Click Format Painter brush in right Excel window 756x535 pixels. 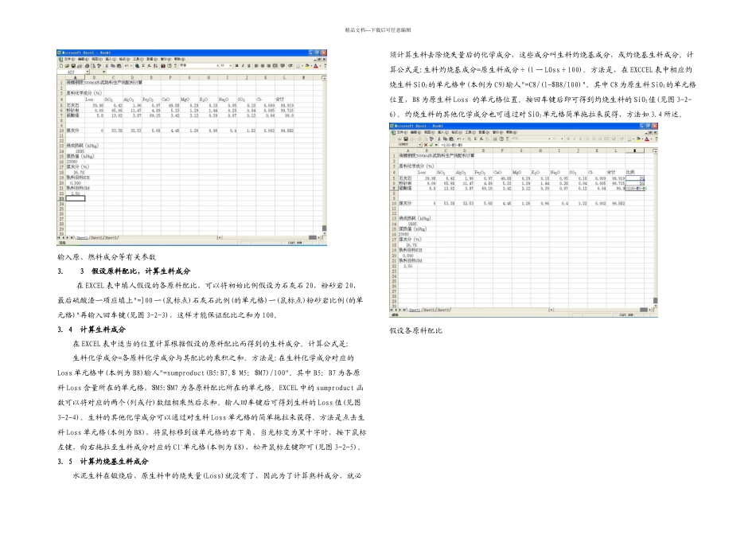431,139
